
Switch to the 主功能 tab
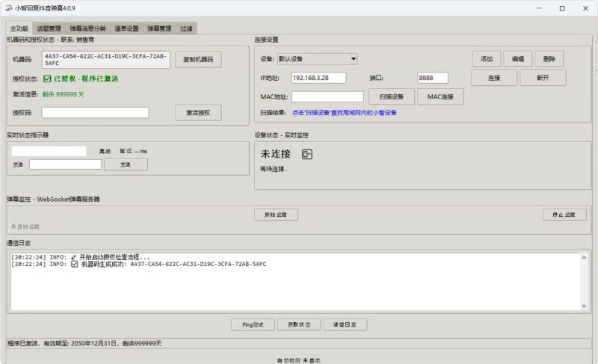[x=19, y=28]
